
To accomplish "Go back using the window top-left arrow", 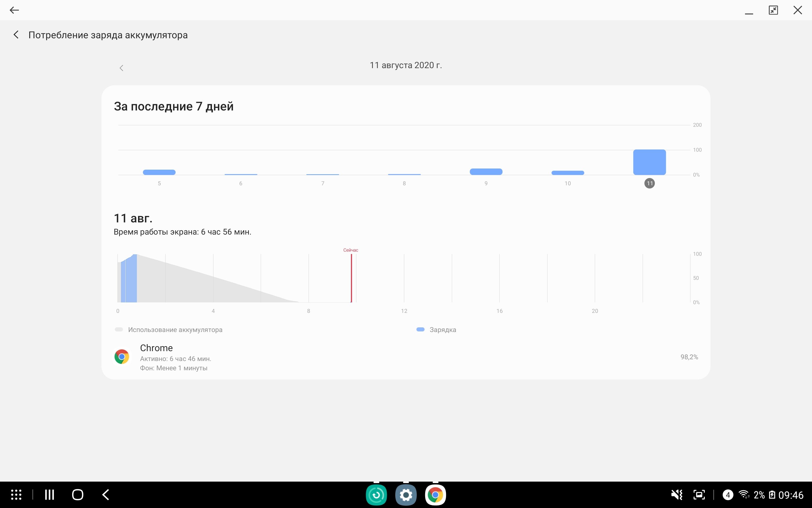I will [14, 10].
